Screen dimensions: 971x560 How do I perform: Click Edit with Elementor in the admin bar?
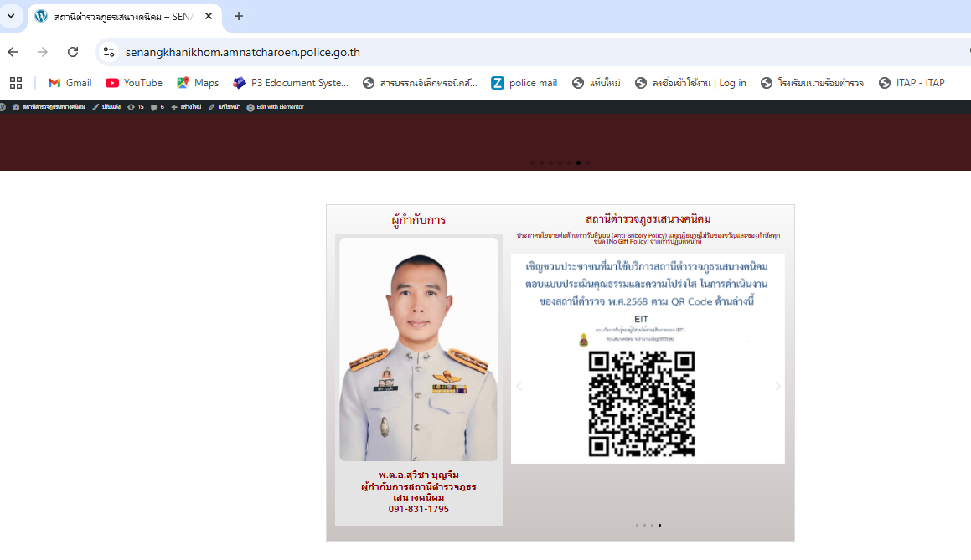pyautogui.click(x=276, y=107)
